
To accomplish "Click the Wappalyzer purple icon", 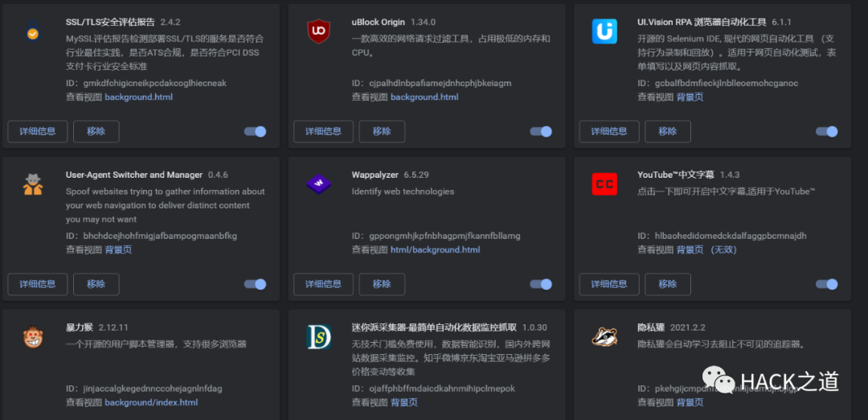I will point(318,184).
